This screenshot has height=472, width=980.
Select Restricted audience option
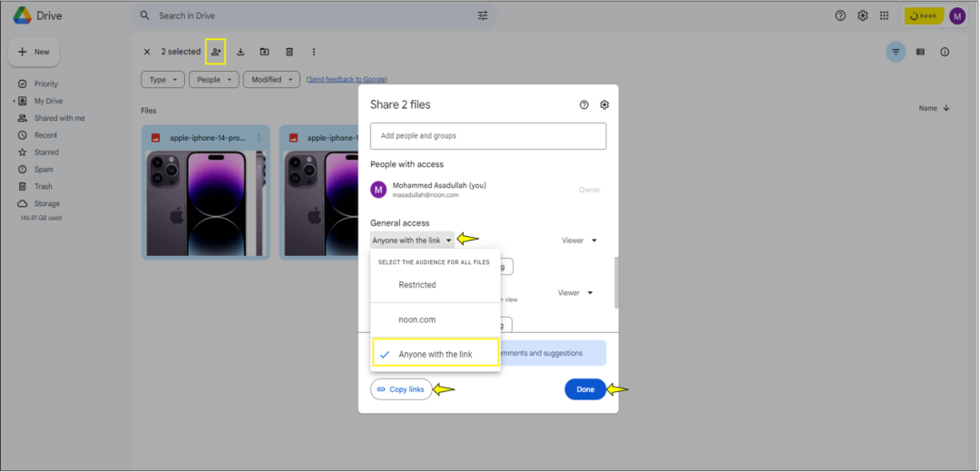[x=436, y=285]
